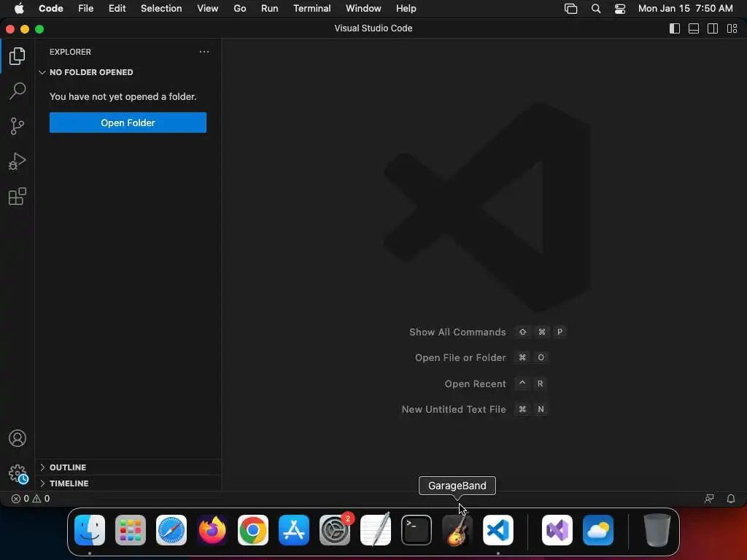This screenshot has height=560, width=747.
Task: Open the Help menu
Action: pyautogui.click(x=406, y=9)
